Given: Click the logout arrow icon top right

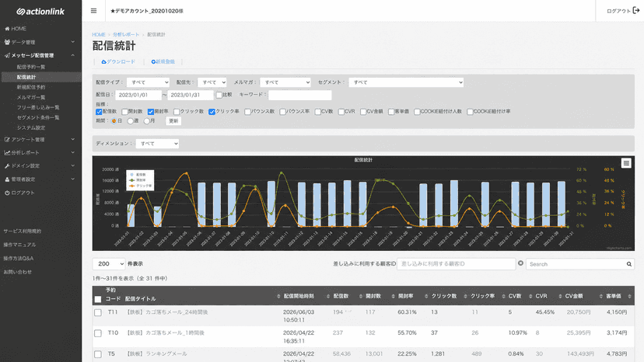Looking at the screenshot, I should (x=635, y=11).
